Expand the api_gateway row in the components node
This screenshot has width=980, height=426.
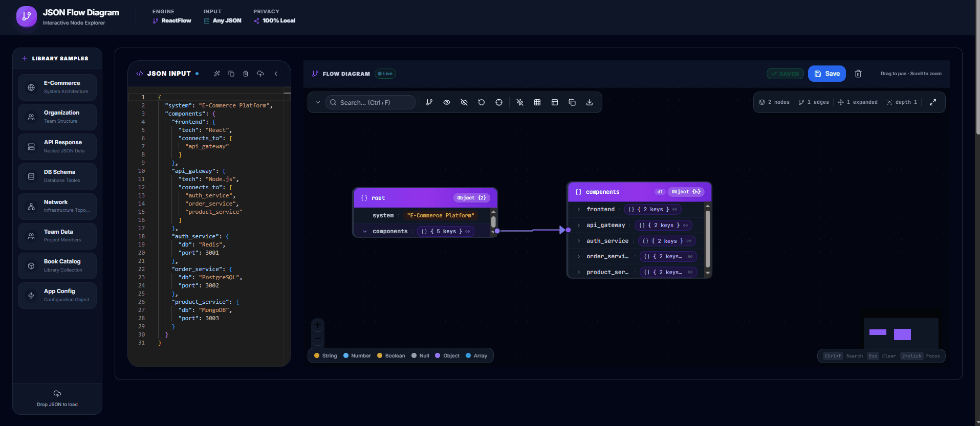pyautogui.click(x=579, y=225)
